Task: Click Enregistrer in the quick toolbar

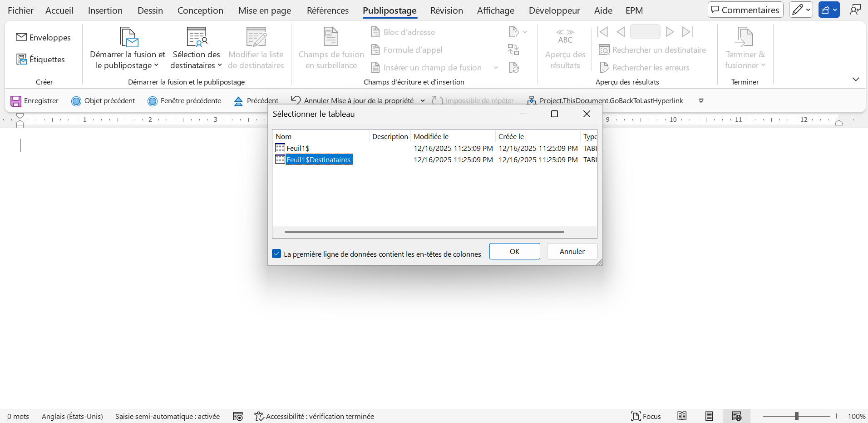Action: click(x=35, y=101)
